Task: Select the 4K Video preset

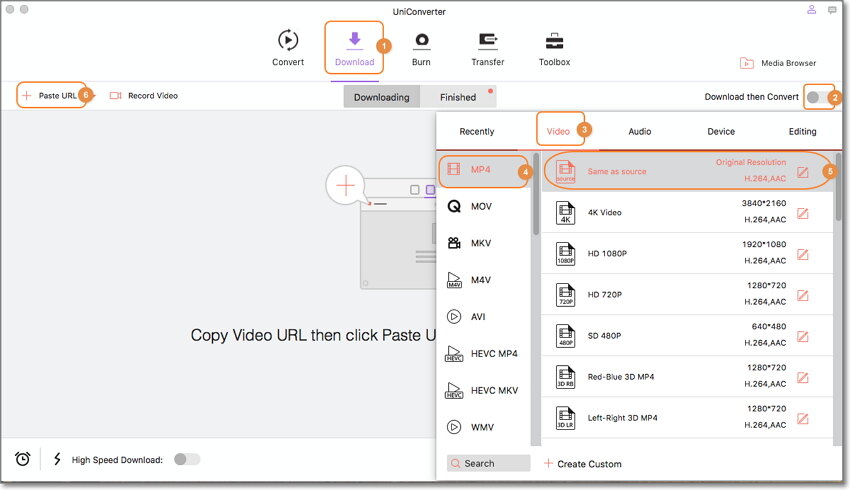Action: [687, 212]
